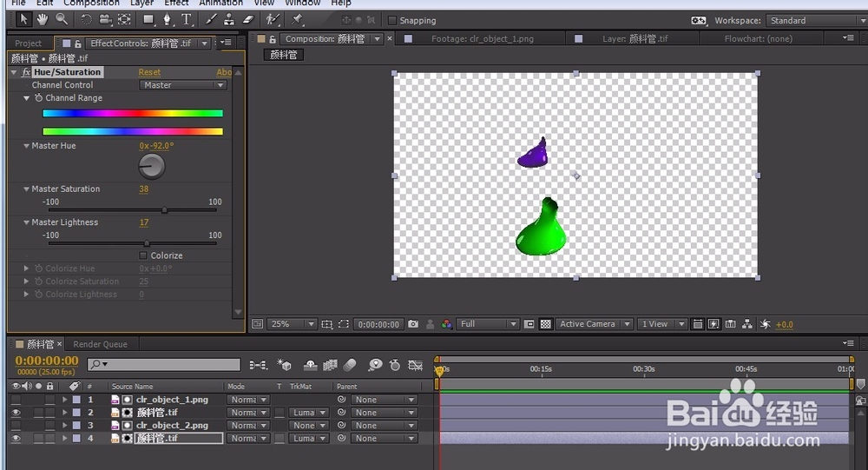The image size is (868, 470).
Task: Hide layer 4 颜料管.tif eye toggle
Action: click(x=16, y=439)
